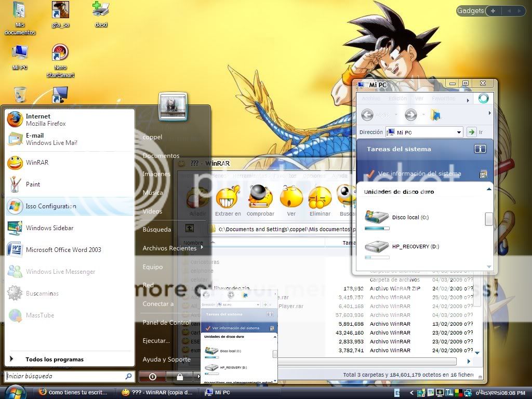Launch Windows Sidebar from Start menu
The height and width of the screenshot is (399, 532).
[x=70, y=228]
